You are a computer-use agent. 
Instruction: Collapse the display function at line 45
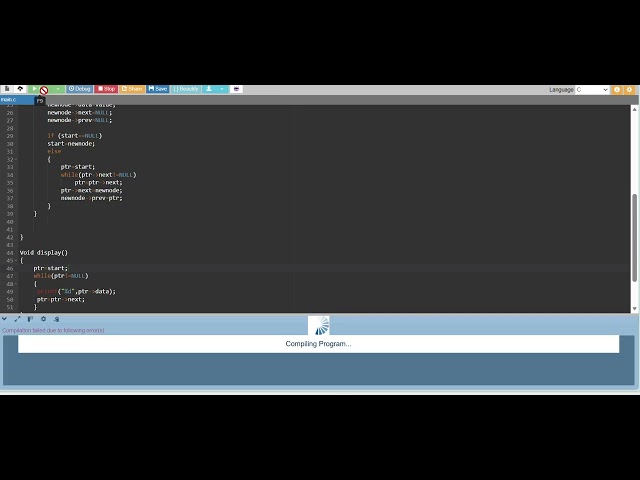[x=16, y=261]
